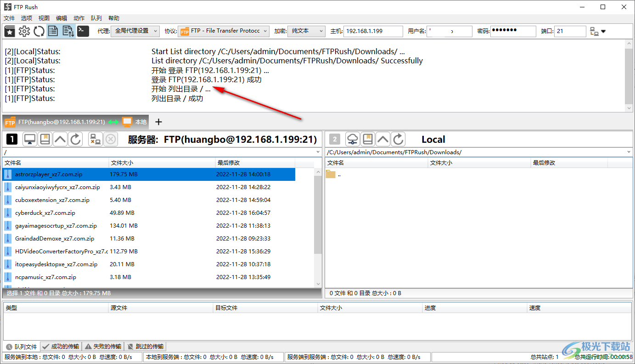Open the protocol dropdown FTP - File Transfer
The width and height of the screenshot is (635, 364).
224,31
